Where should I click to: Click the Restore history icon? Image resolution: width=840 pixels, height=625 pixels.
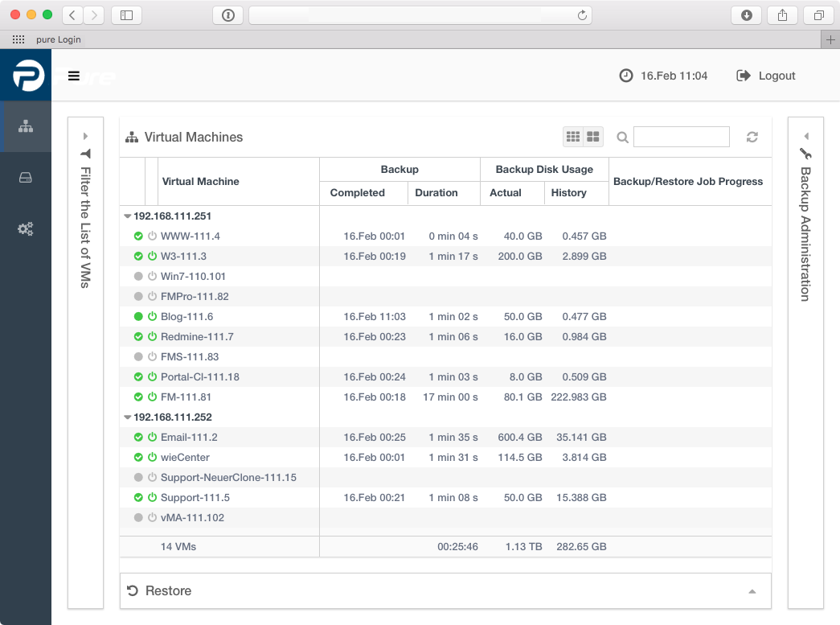(x=133, y=590)
